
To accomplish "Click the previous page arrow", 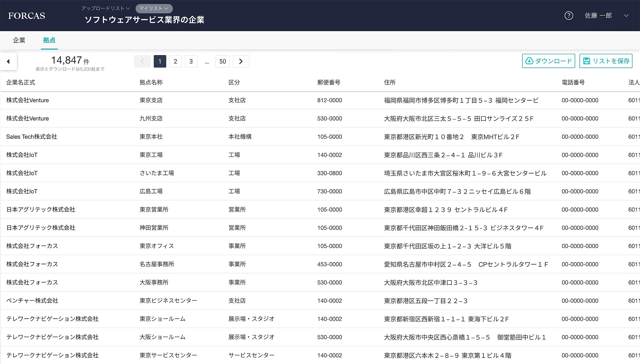I will [x=142, y=62].
